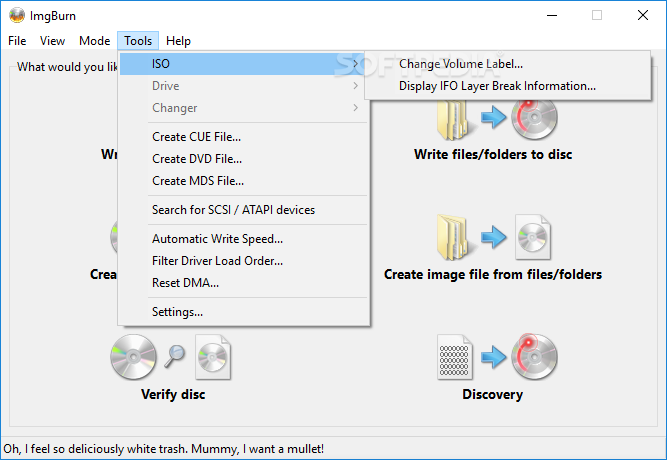This screenshot has width=667, height=460.
Task: Click blue arrow above Create image file from files/folders
Action: (494, 237)
